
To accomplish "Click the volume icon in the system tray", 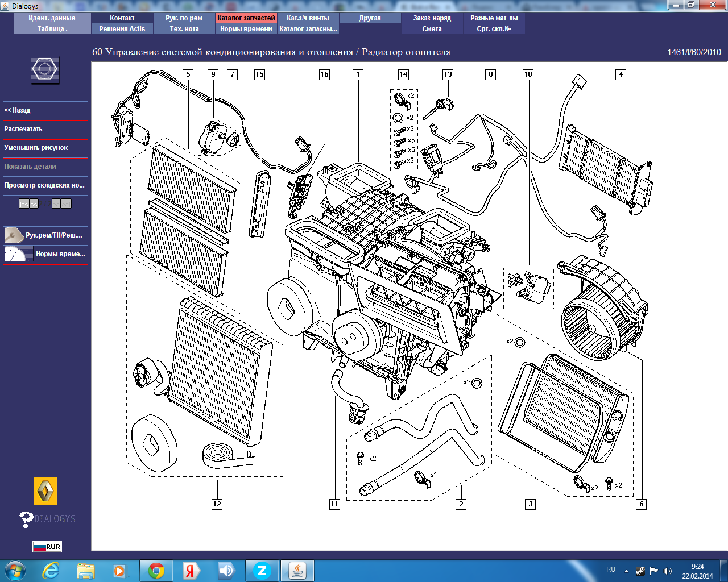I will 668,571.
